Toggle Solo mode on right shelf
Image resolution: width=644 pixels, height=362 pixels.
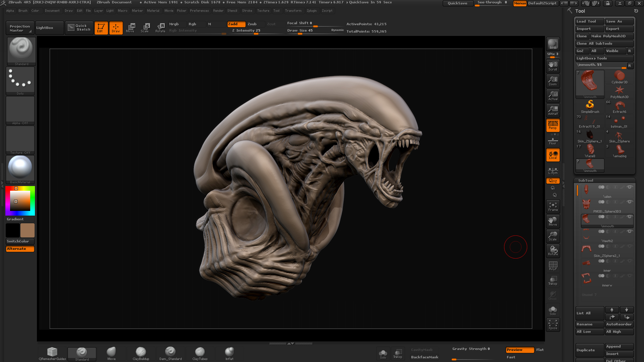click(553, 310)
